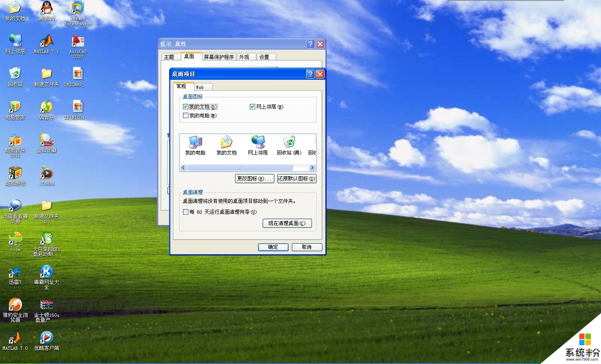
Task: Click the 确定 button to confirm
Action: coord(273,247)
